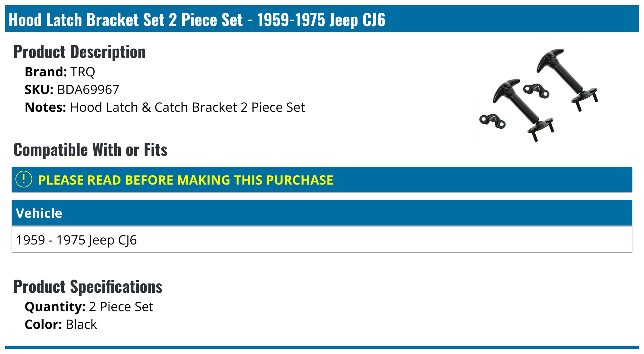The height and width of the screenshot is (354, 644).
Task: Click the Product Specifications heading
Action: [x=88, y=287]
